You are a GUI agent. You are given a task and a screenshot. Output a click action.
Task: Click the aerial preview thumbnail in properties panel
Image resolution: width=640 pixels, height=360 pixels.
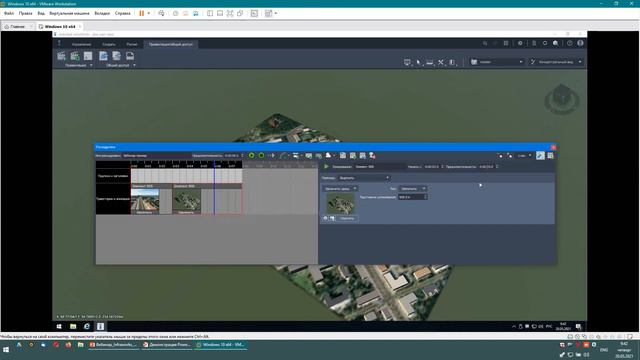340,203
